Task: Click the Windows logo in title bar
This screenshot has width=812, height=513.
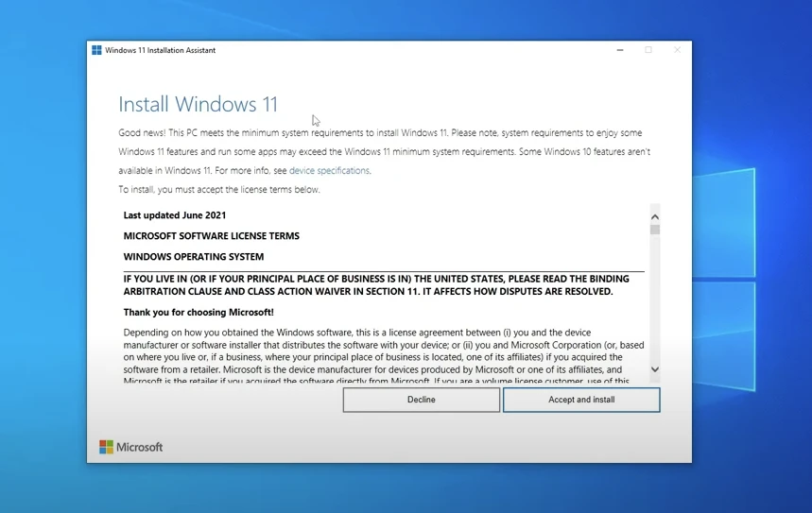Action: tap(96, 50)
